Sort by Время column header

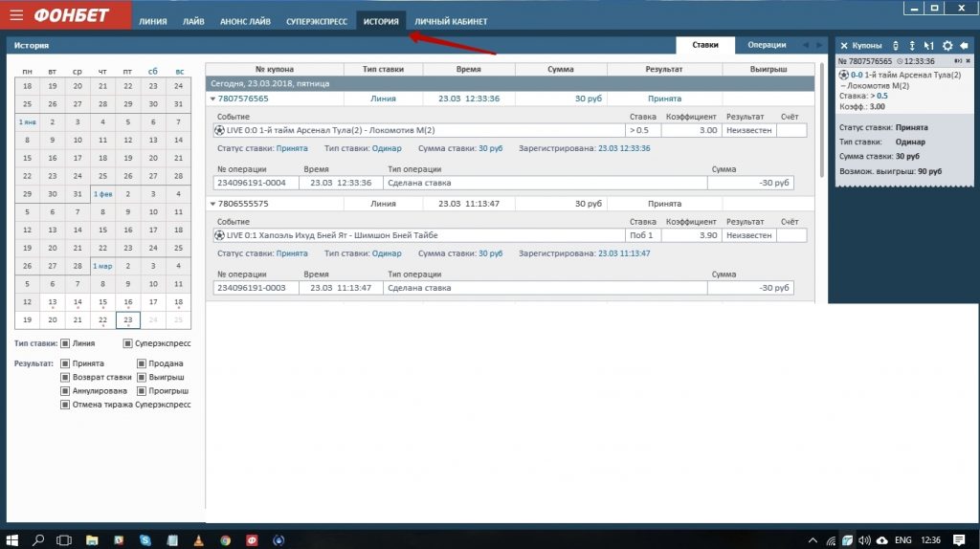coord(469,69)
